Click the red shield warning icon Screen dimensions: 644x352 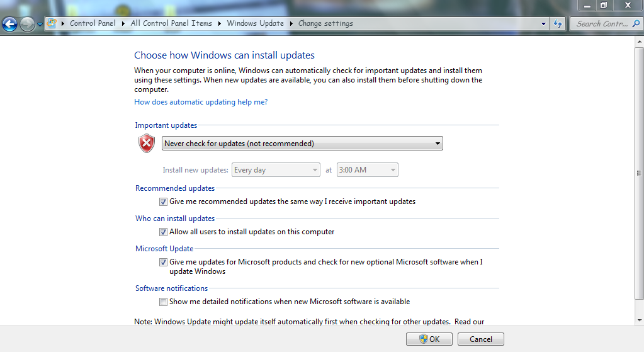147,144
